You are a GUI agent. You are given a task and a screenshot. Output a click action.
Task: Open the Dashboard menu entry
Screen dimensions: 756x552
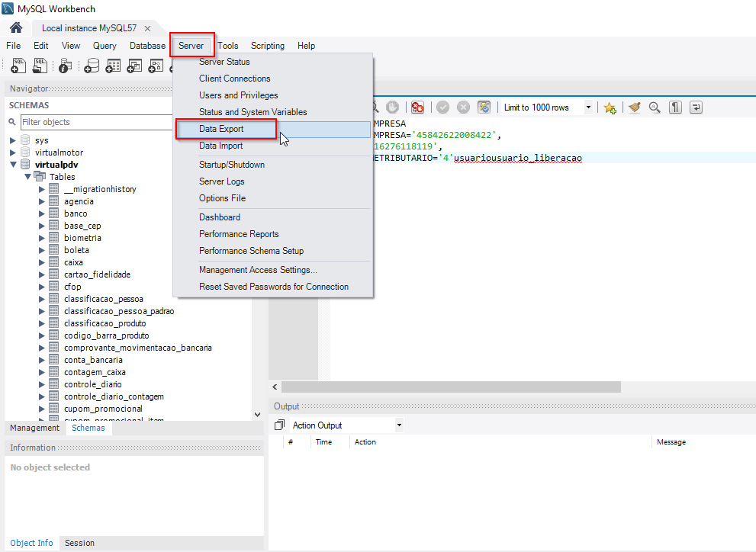(x=273, y=217)
